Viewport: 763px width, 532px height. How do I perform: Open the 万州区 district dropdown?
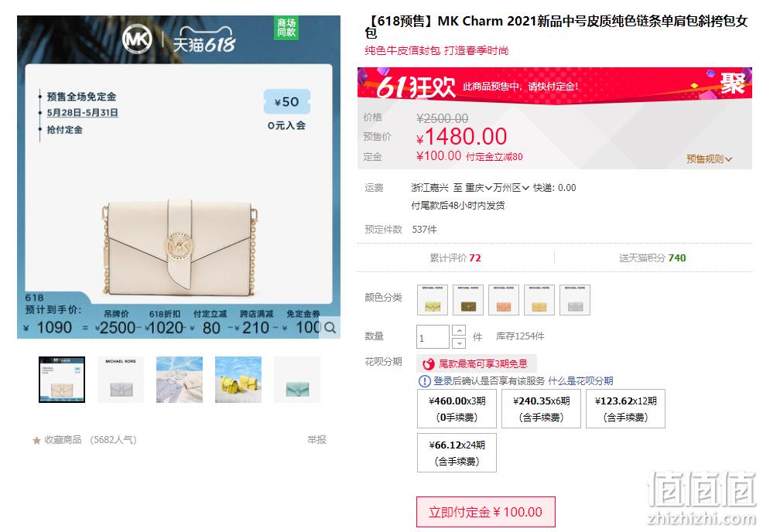[x=511, y=188]
